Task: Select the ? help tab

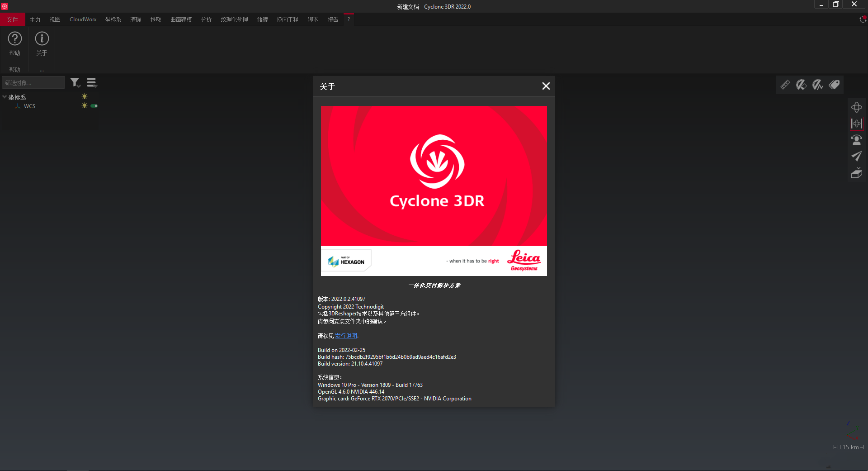Action: click(x=349, y=19)
